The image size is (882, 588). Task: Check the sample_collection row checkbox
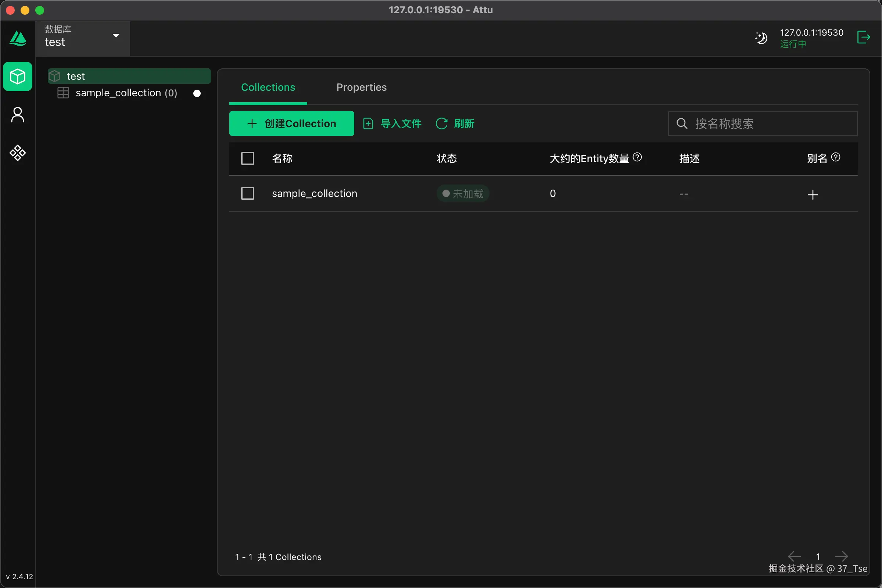pyautogui.click(x=247, y=194)
